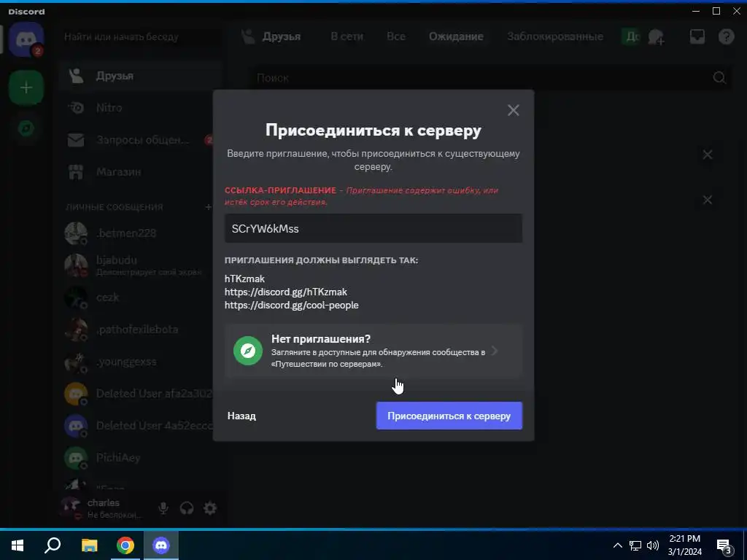Open the taskbar clock and date
The width and height of the screenshot is (747, 560).
[x=684, y=545]
